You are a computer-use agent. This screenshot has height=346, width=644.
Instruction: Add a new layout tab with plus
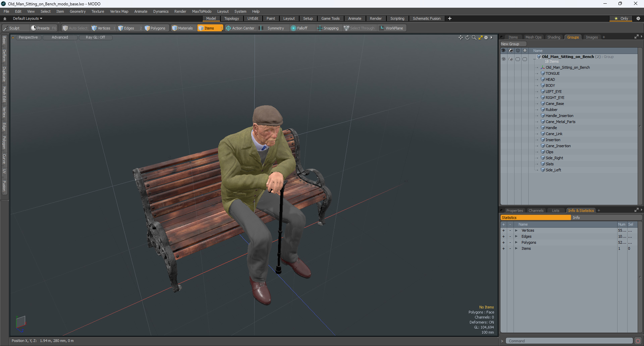[450, 18]
